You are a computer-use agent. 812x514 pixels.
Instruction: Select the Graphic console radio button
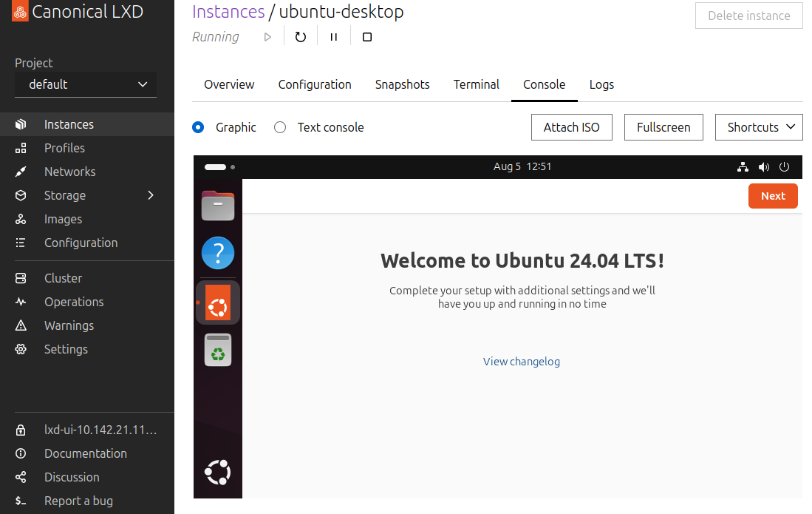(198, 127)
